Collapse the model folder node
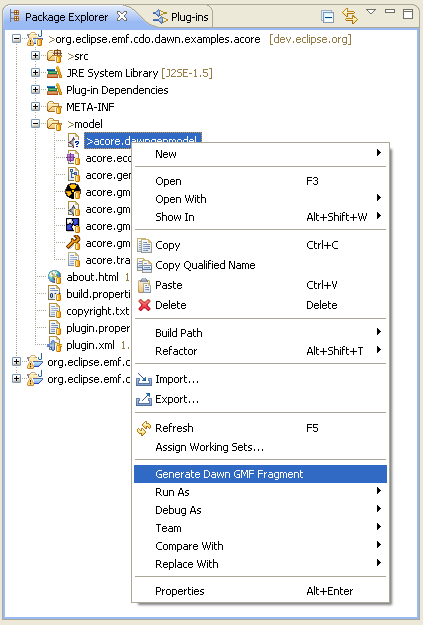This screenshot has width=423, height=625. click(x=35, y=124)
